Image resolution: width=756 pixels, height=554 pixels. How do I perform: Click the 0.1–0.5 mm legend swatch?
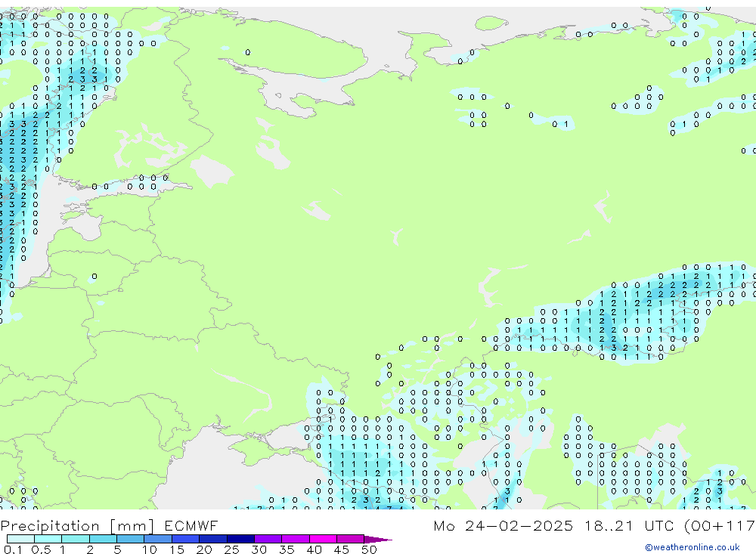(x=20, y=539)
